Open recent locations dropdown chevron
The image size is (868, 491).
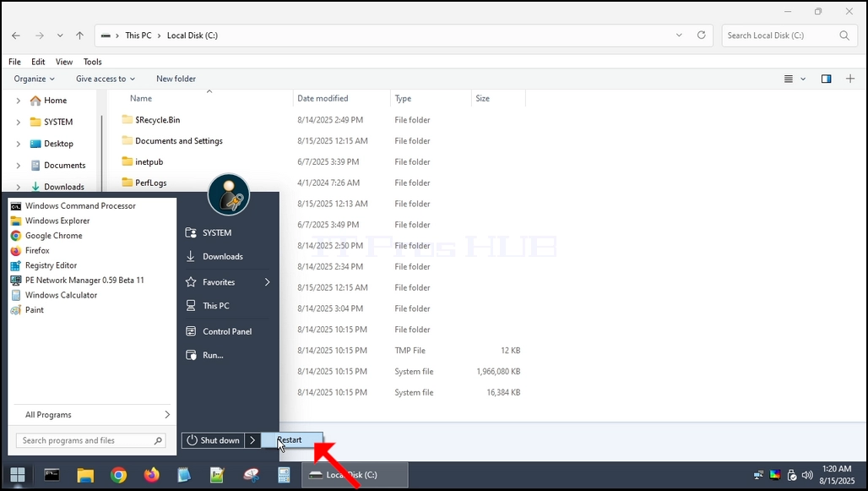(x=60, y=35)
